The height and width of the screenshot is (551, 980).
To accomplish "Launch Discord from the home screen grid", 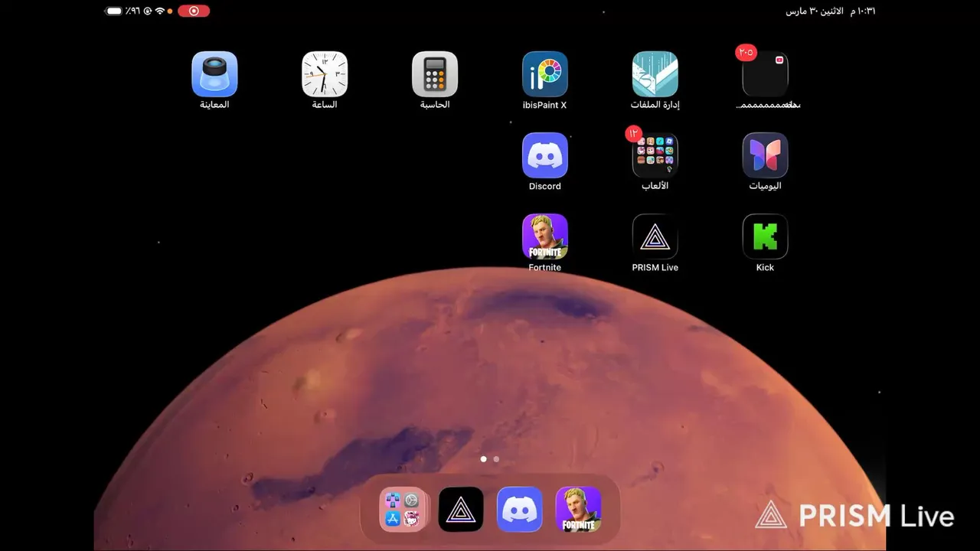I will 545,155.
